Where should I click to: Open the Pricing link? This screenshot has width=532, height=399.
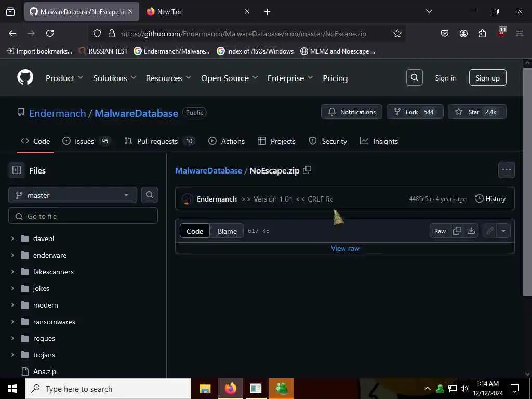[x=335, y=78]
